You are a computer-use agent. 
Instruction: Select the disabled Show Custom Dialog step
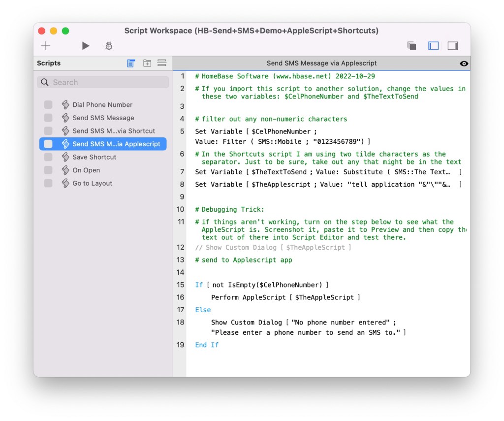(273, 247)
